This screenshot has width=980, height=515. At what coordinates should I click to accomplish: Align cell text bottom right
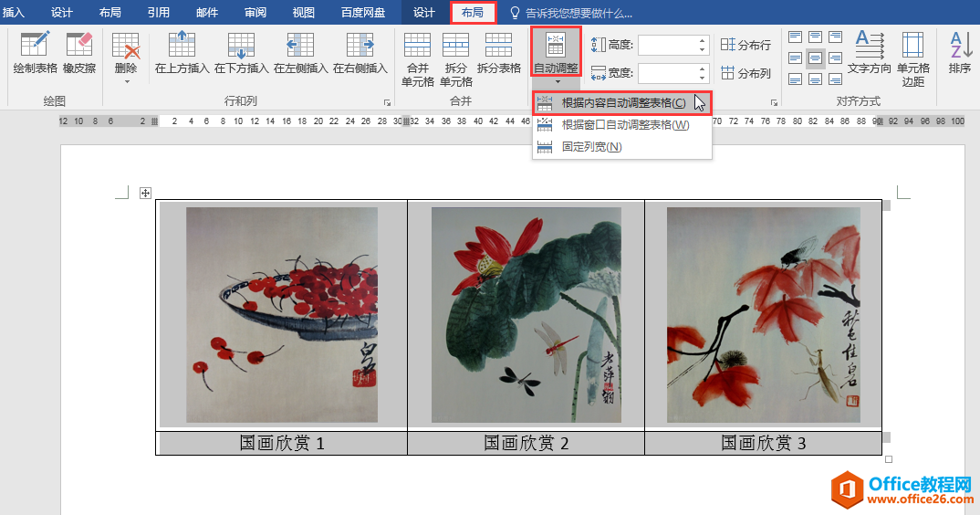(835, 79)
